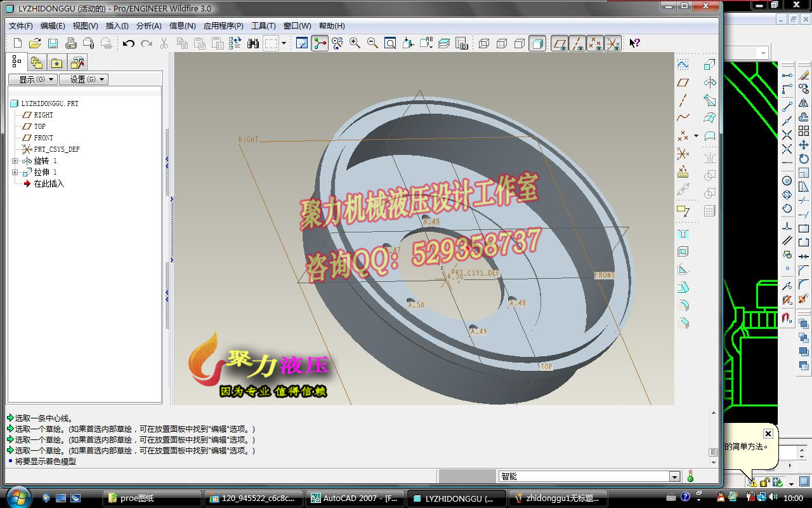Select the Sketch tool on right toolbar
Image resolution: width=812 pixels, height=508 pixels.
point(683,211)
